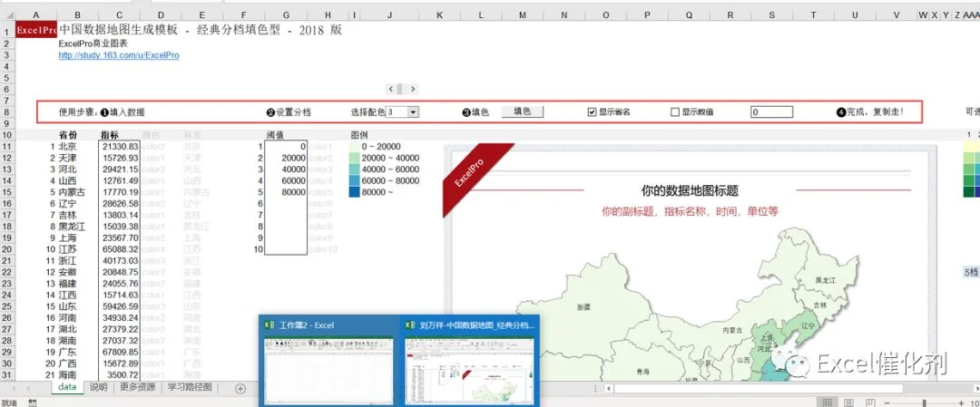Select the 广东 value cell 67809.85
Screen dimensions: 980x407
pos(120,353)
